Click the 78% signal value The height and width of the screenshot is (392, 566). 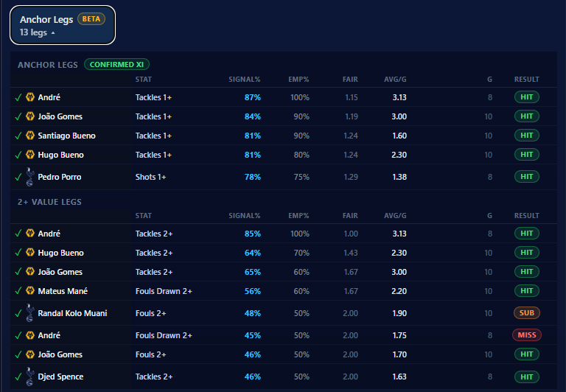coord(252,177)
